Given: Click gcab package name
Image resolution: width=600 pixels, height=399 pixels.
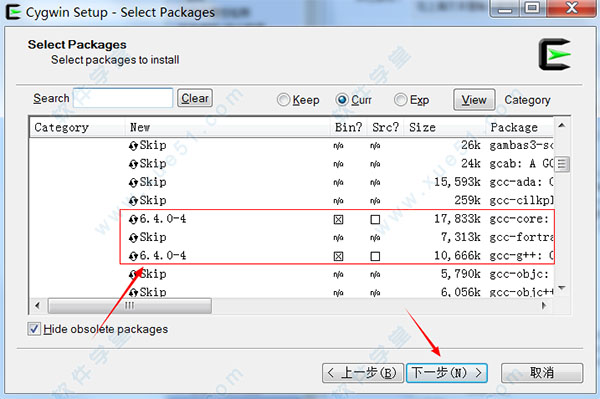Looking at the screenshot, I should pyautogui.click(x=521, y=164).
